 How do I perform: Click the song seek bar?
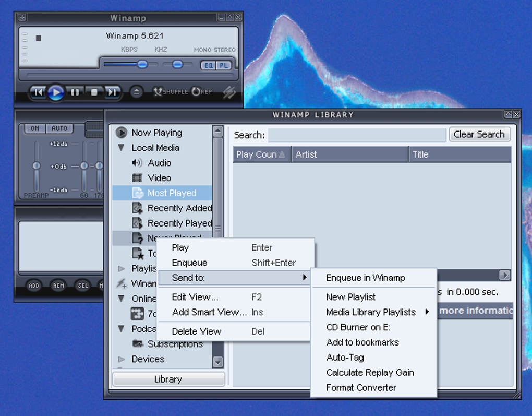(129, 75)
